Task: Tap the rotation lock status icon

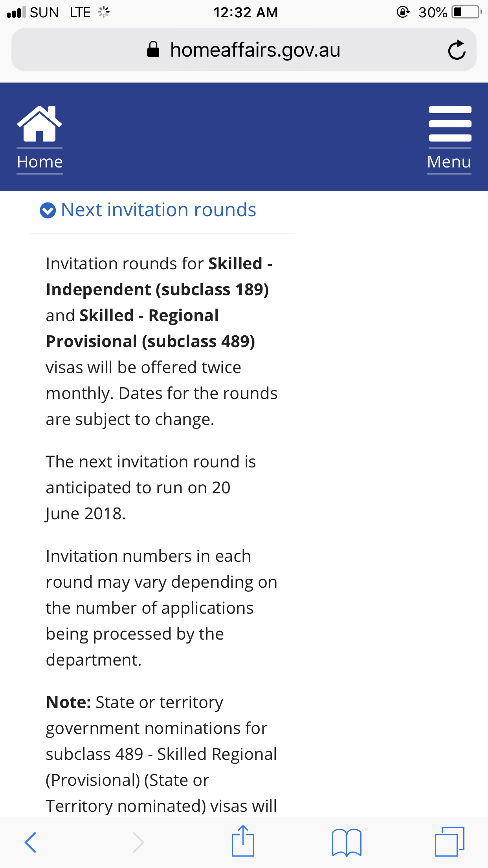Action: 403,12
